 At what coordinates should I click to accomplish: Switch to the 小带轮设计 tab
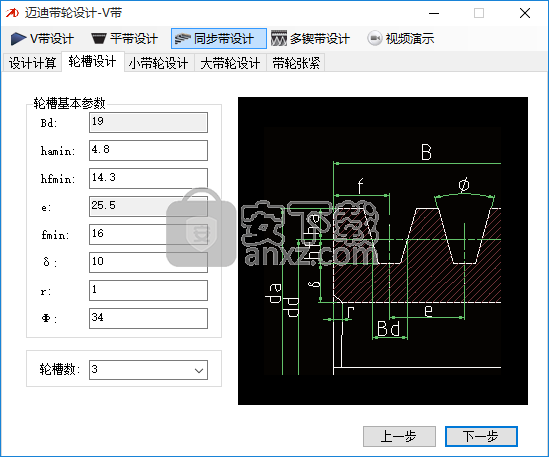click(x=159, y=63)
